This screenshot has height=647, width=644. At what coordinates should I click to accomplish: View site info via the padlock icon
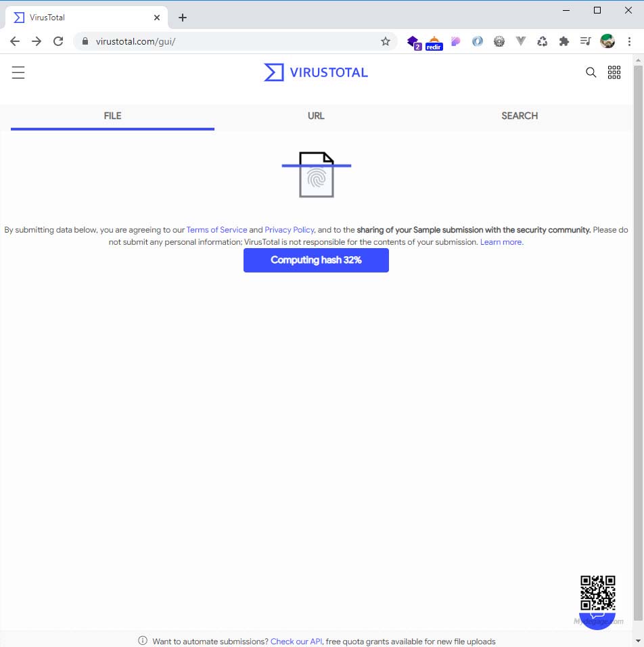[85, 41]
